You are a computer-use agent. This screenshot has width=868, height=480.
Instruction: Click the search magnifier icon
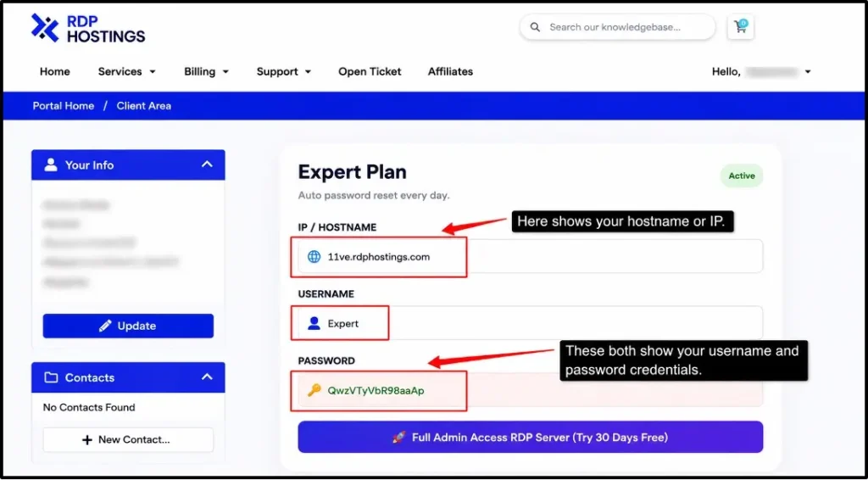pos(535,27)
